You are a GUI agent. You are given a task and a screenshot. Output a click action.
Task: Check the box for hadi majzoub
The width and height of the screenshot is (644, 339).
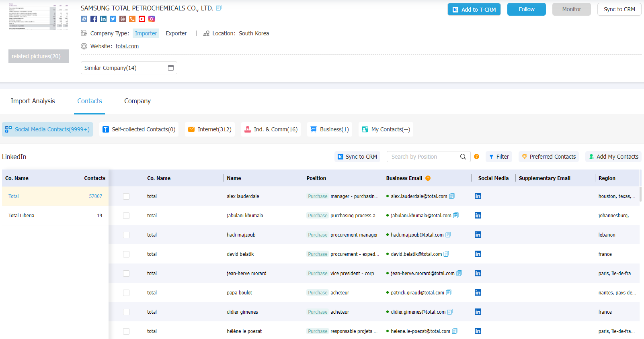pyautogui.click(x=126, y=235)
